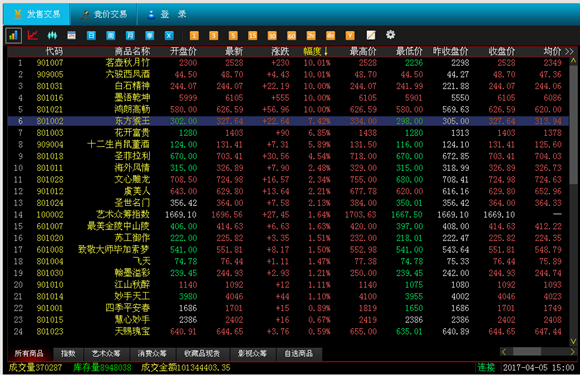Image resolution: width=582 pixels, height=377 pixels.
Task: Sort by 最新 column header
Action: 234,52
